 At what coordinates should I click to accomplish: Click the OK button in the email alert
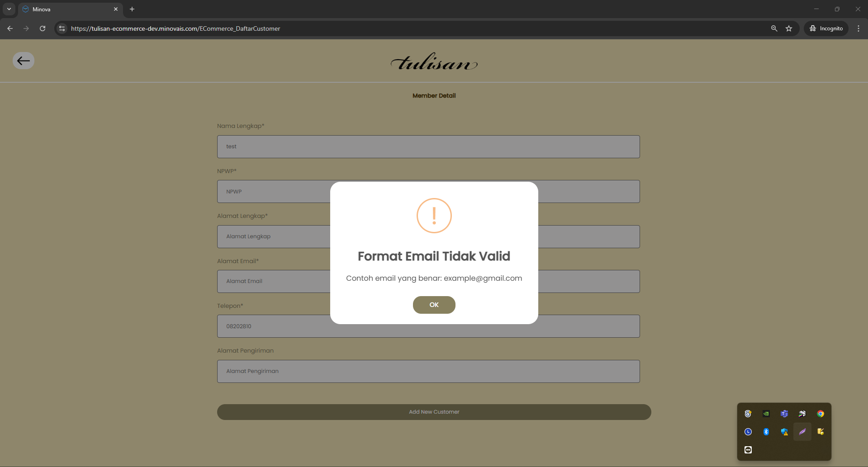click(x=434, y=305)
